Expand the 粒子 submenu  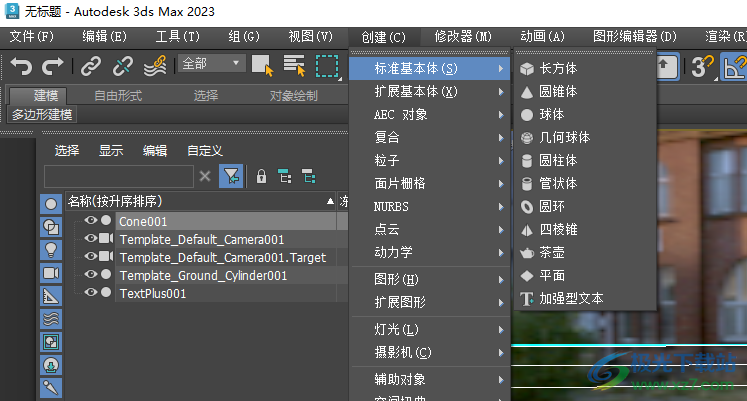coord(430,160)
